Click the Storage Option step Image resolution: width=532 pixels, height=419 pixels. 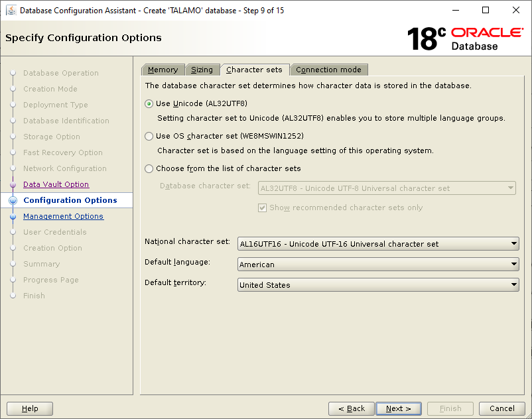(x=52, y=137)
